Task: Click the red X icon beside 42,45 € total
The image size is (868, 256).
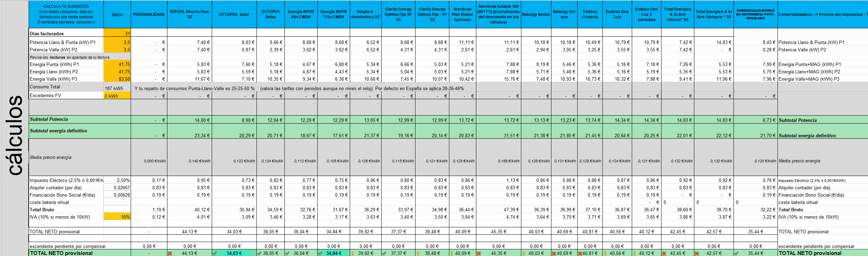Action: [664, 253]
